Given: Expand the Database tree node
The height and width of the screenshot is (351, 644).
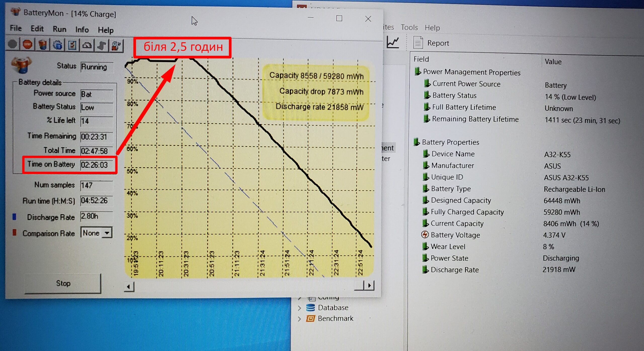Looking at the screenshot, I should pyautogui.click(x=299, y=308).
